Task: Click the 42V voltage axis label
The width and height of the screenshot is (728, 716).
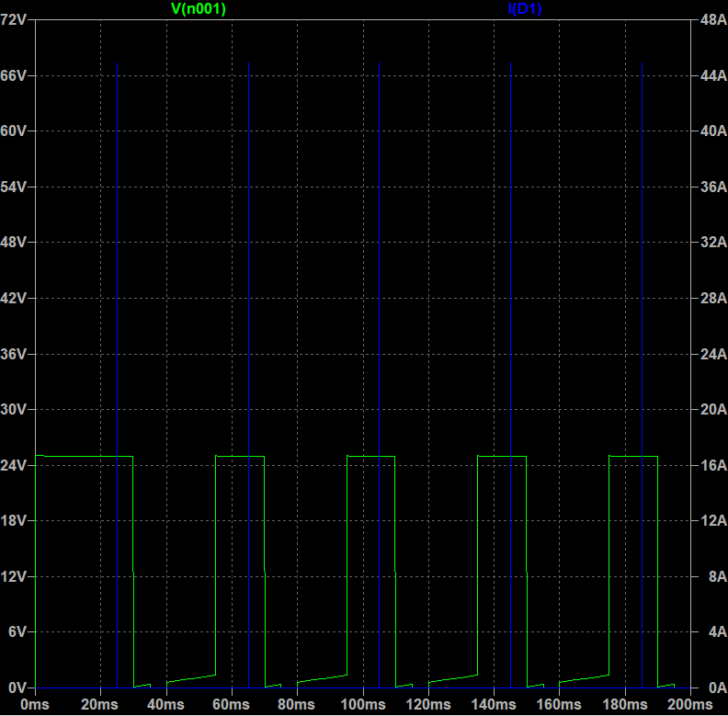Action: click(14, 298)
